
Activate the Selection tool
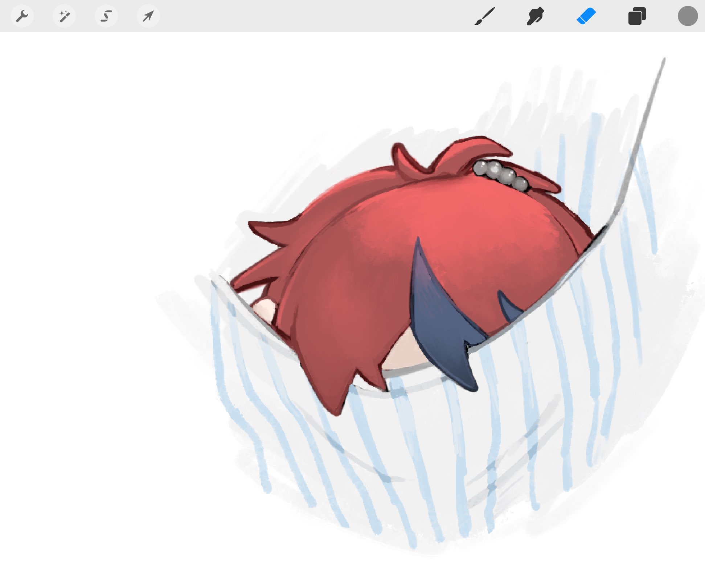[106, 16]
